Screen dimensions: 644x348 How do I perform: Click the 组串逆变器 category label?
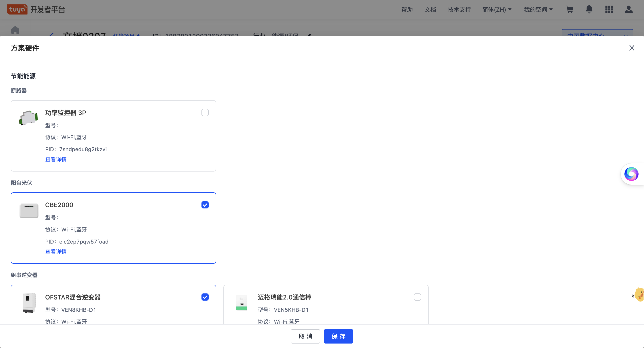(24, 275)
